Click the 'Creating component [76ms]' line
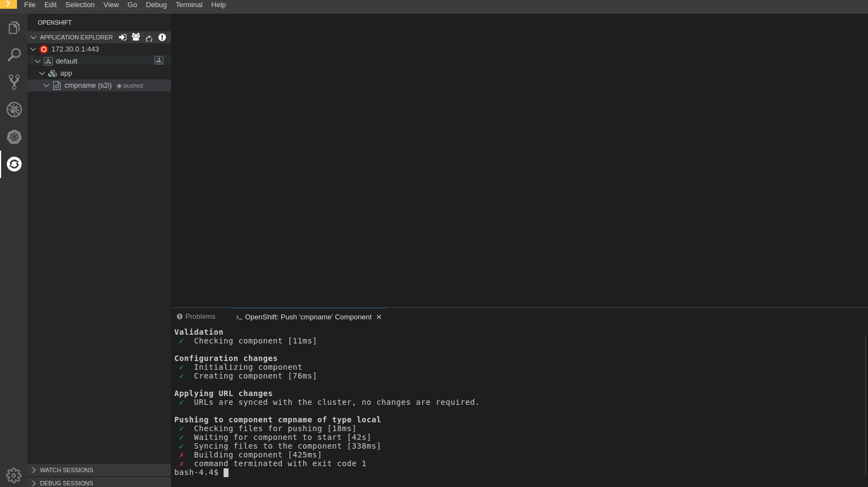Screen dimensions: 868x487 point(255,376)
